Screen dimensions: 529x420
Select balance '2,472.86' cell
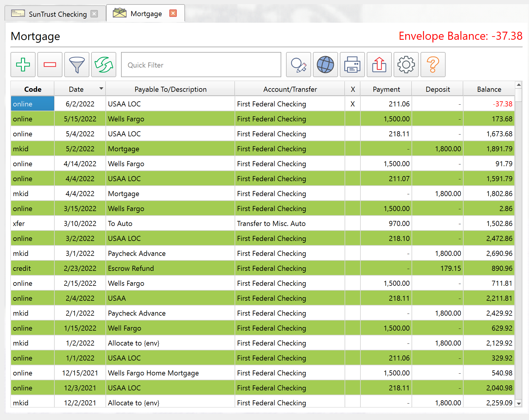click(x=489, y=238)
